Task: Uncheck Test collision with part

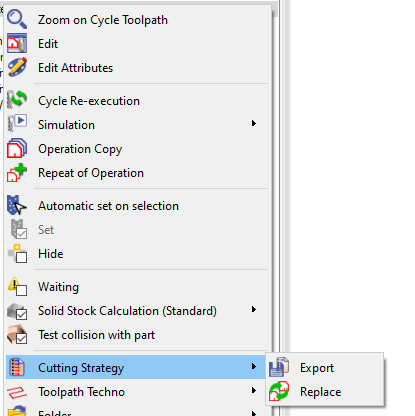Action: pyautogui.click(x=22, y=339)
